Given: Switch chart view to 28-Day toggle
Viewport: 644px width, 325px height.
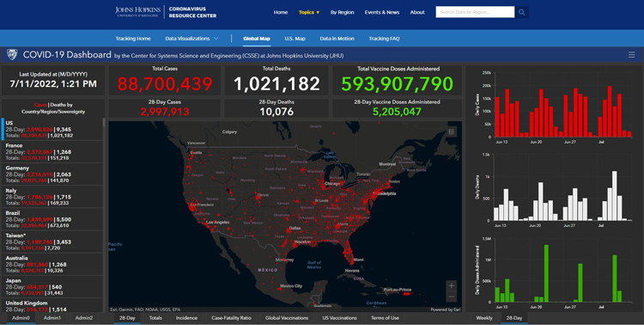Looking at the screenshot, I should point(513,318).
